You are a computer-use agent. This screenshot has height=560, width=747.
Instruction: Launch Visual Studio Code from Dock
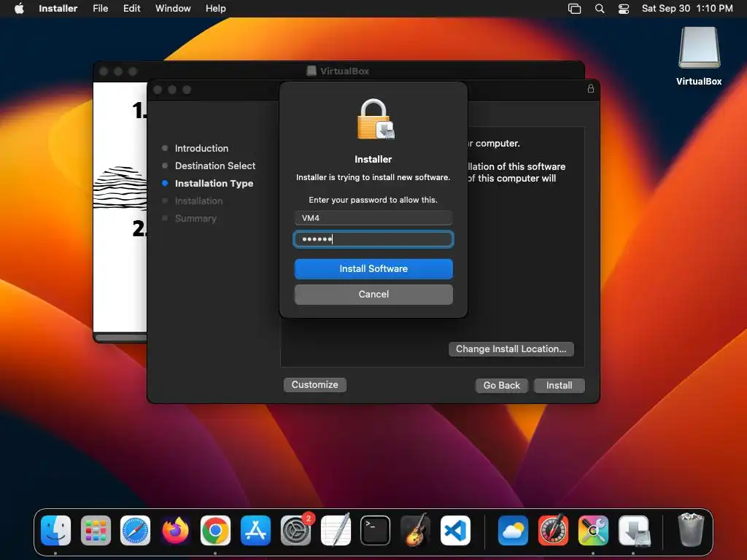point(455,531)
